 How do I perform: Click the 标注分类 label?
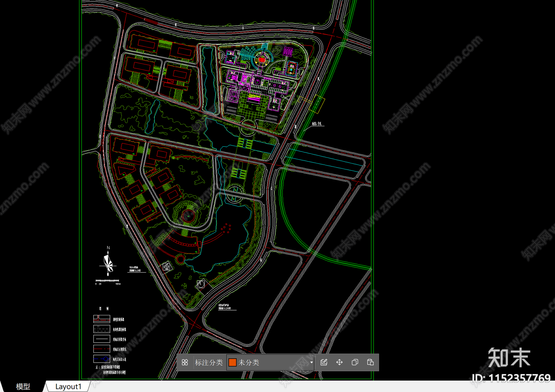(x=209, y=363)
